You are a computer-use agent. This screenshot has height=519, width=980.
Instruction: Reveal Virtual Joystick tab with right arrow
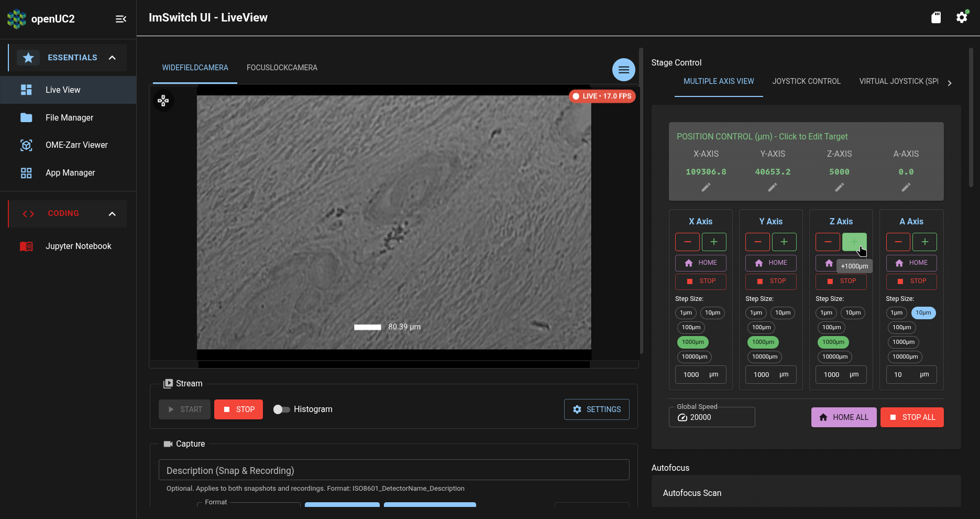point(950,82)
